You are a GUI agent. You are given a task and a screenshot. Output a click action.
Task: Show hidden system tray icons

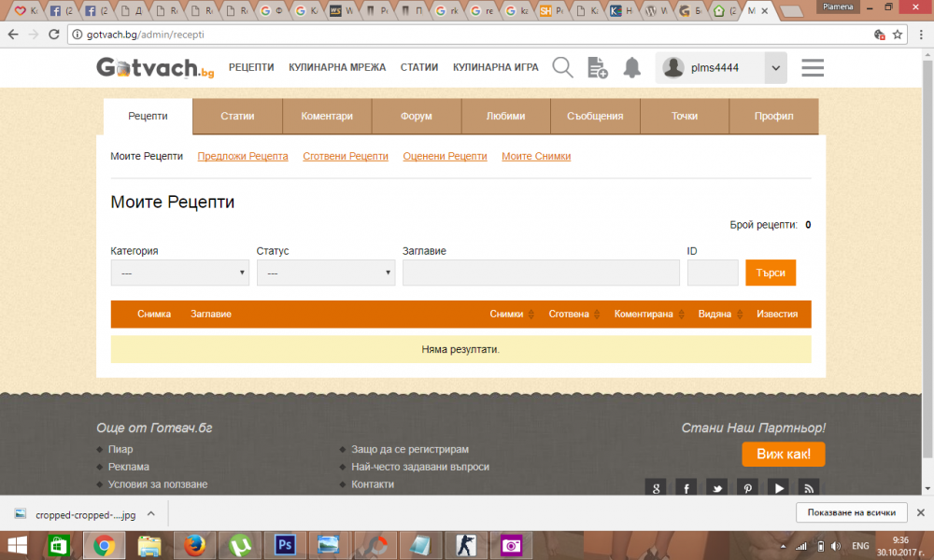783,546
